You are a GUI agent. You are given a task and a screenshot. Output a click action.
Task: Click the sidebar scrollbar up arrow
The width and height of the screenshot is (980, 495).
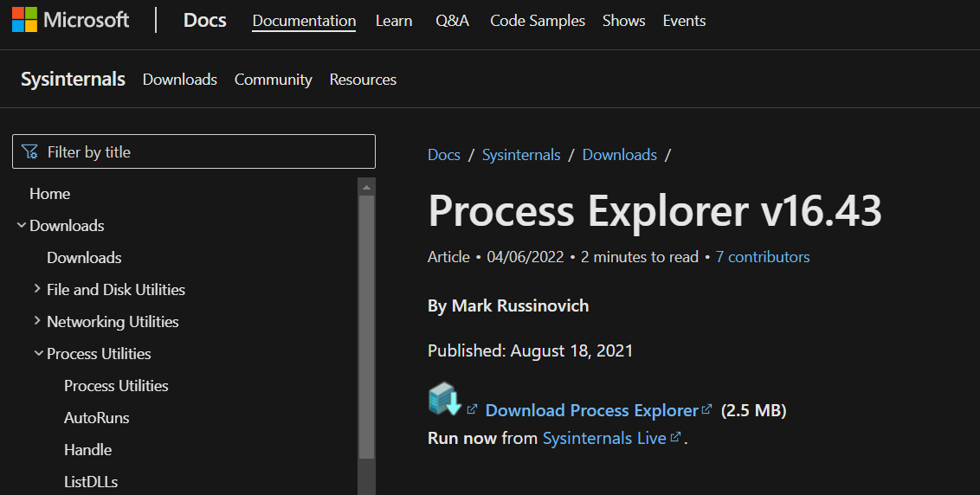point(366,187)
